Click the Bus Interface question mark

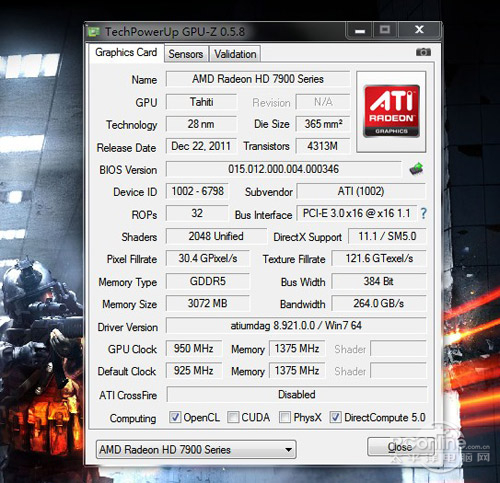tap(424, 213)
